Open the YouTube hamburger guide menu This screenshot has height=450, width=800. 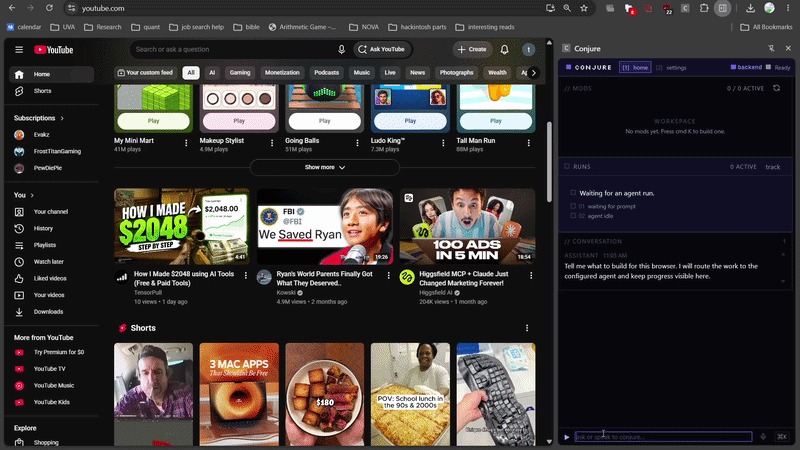pyautogui.click(x=19, y=49)
